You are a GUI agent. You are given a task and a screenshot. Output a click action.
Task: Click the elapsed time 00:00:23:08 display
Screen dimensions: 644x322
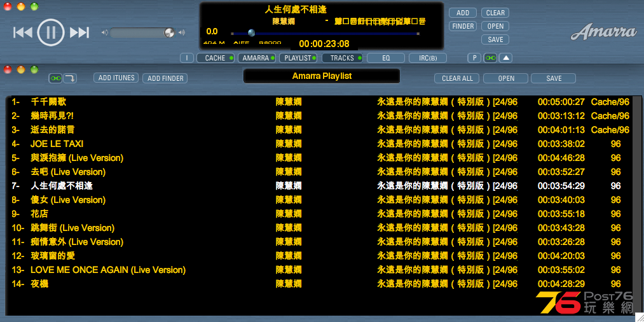[324, 44]
